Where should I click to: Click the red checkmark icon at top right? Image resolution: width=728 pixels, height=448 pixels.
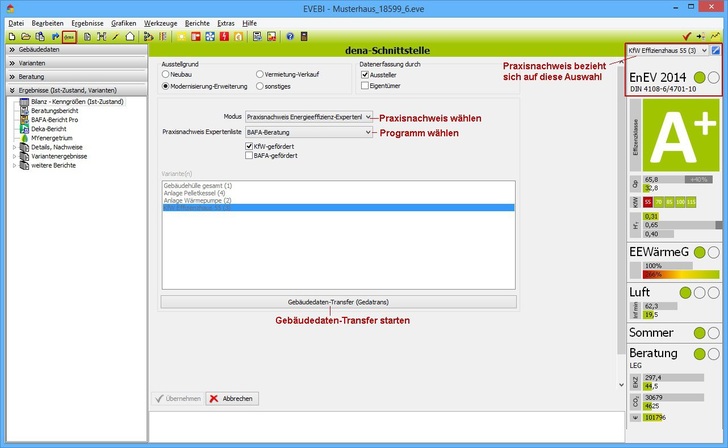(685, 36)
